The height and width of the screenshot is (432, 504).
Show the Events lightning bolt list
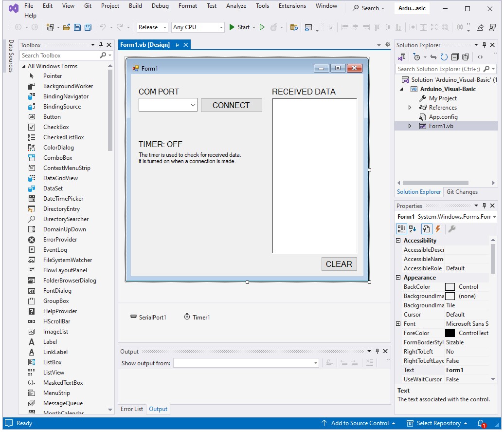[x=438, y=229]
